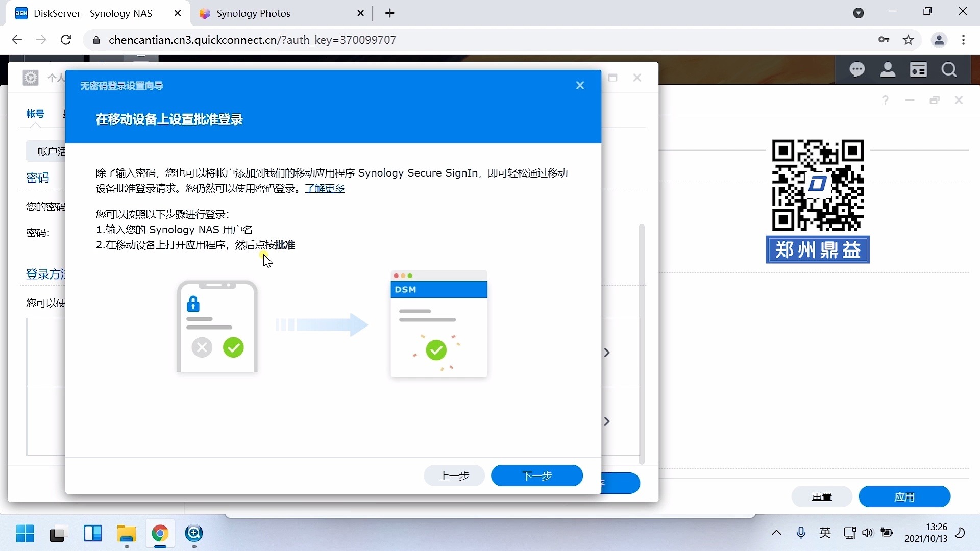Reload the page in Chrome
Viewport: 980px width, 551px height.
[66, 39]
